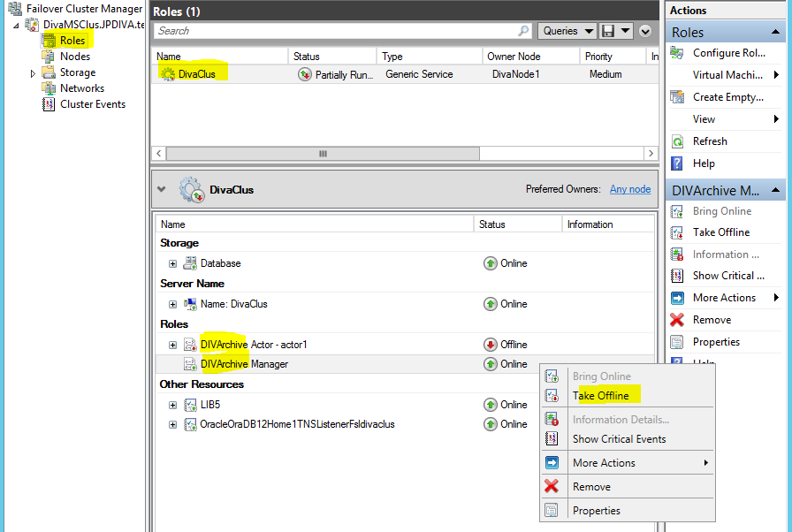Open the Queries dropdown
The height and width of the screenshot is (532, 792).
(567, 31)
